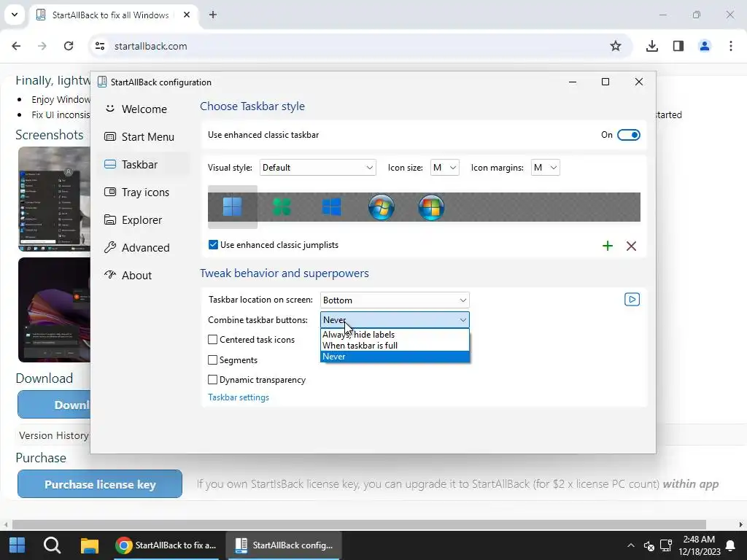Image resolution: width=747 pixels, height=560 pixels.
Task: Reload the startallback.com page
Action: point(69,46)
